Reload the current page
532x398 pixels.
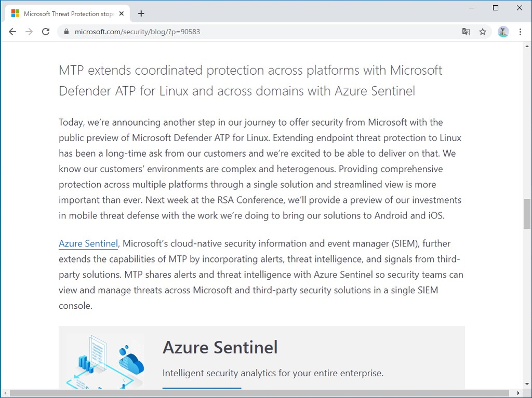pyautogui.click(x=46, y=32)
